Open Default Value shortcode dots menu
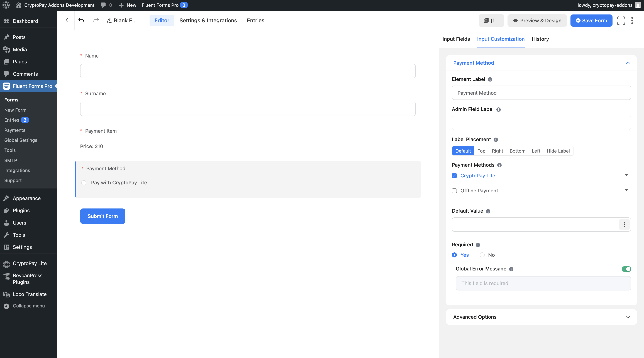Viewport: 644px width, 358px height. [x=624, y=224]
